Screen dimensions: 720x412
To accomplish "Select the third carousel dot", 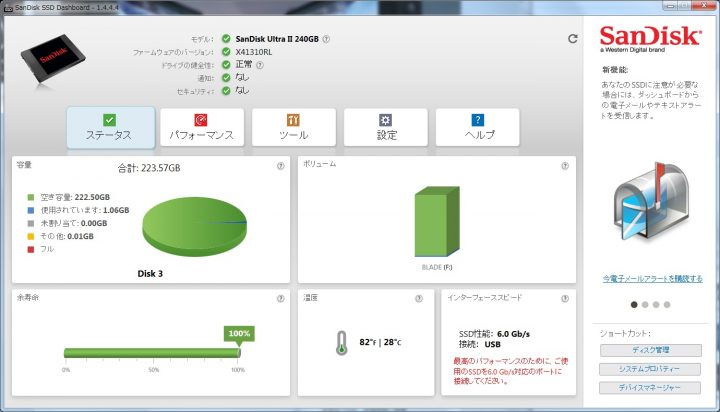I will [x=656, y=305].
